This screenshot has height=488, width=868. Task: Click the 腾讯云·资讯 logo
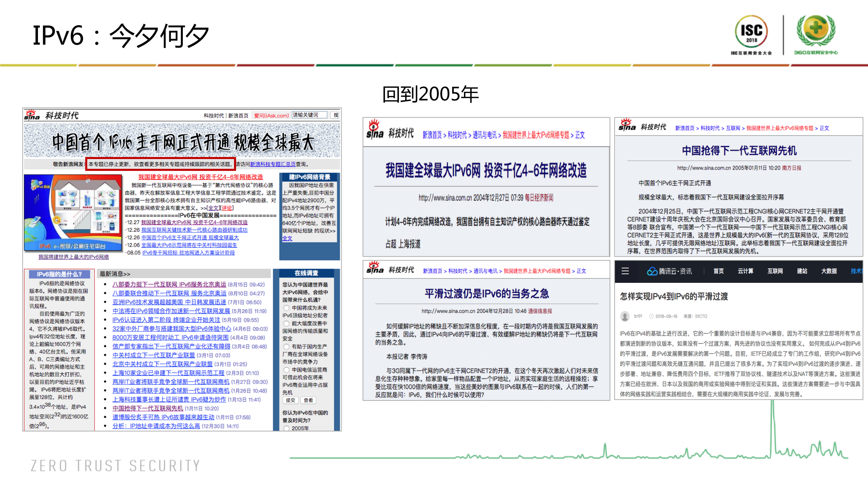click(670, 271)
